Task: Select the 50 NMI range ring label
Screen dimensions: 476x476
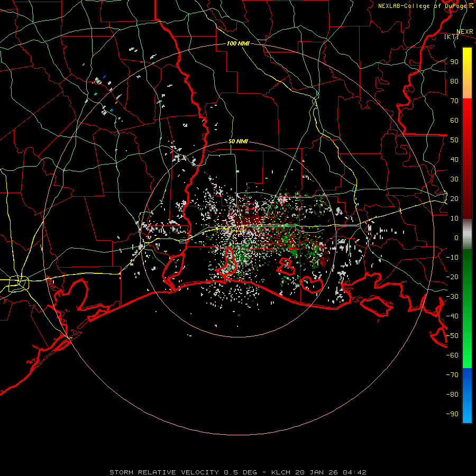Action: point(238,141)
